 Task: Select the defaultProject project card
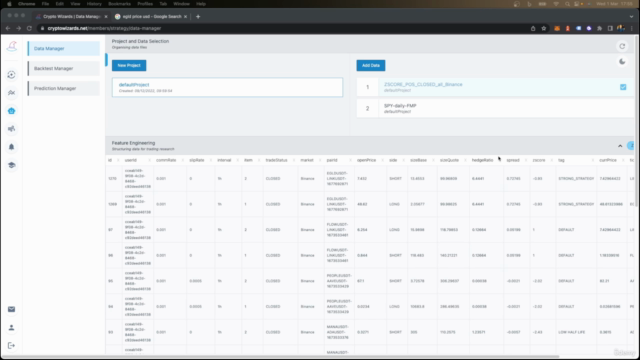[227, 87]
